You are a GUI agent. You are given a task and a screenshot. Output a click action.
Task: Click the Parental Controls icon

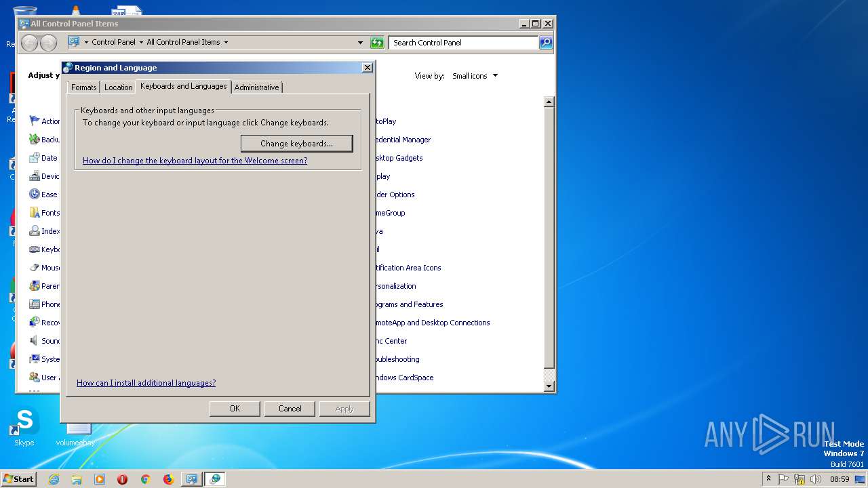(x=35, y=285)
